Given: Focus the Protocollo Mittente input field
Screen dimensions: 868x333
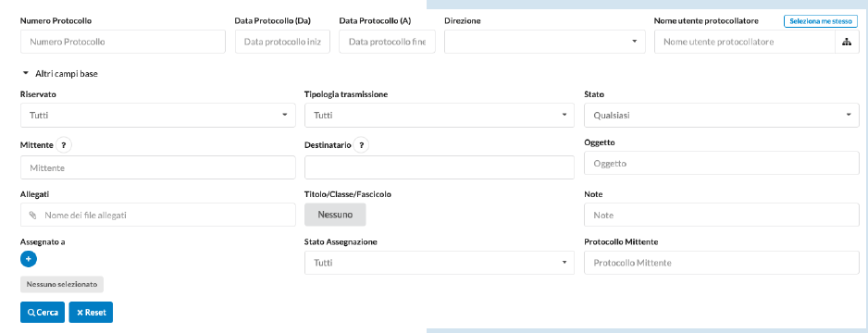Looking at the screenshot, I should point(721,263).
